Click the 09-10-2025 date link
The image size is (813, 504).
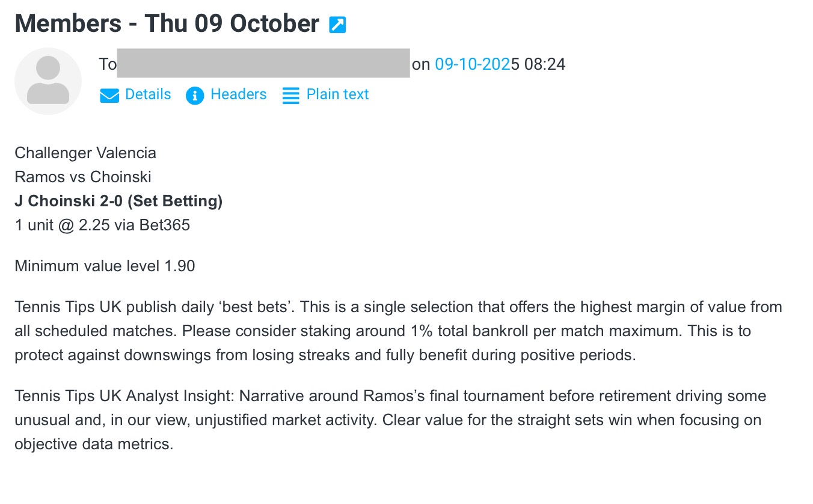pos(472,64)
